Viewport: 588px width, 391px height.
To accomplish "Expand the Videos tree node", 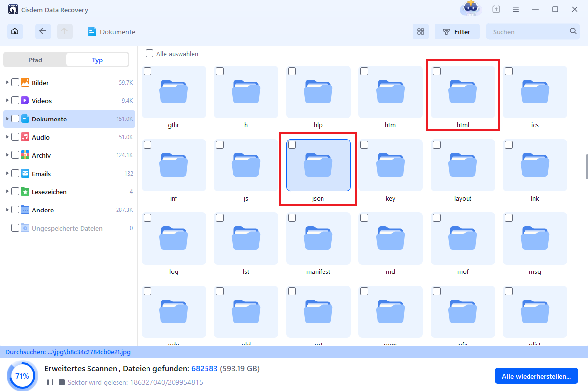I will coord(7,100).
